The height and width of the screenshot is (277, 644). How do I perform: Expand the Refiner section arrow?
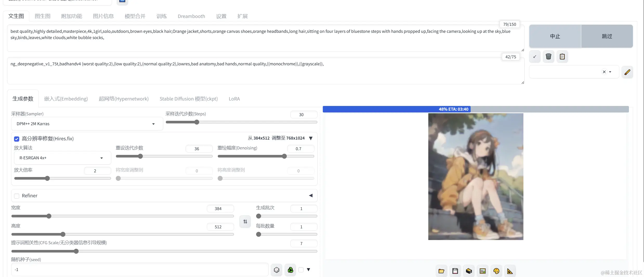click(x=311, y=196)
